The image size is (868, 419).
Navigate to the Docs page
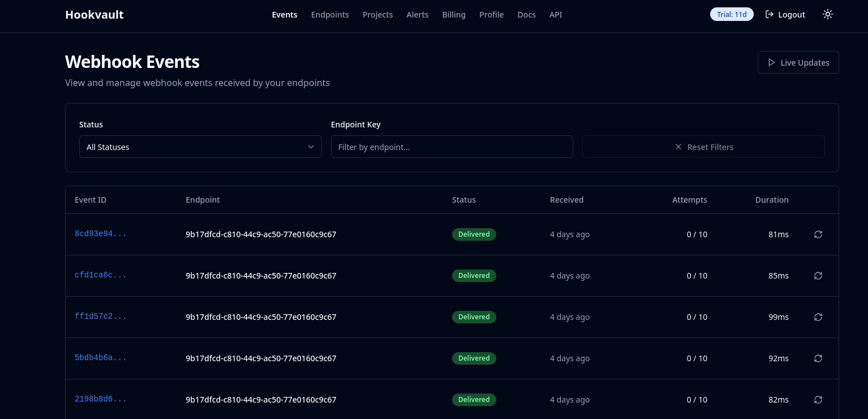point(526,15)
